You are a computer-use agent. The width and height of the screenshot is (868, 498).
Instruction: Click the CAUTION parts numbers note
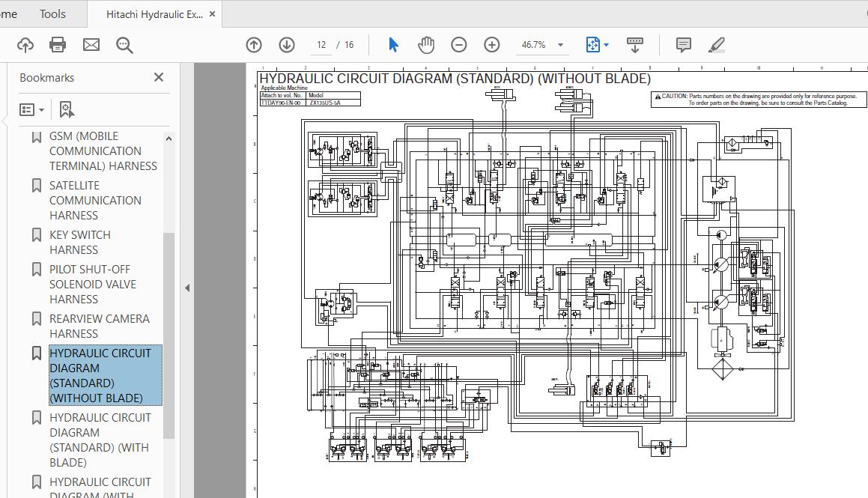759,99
